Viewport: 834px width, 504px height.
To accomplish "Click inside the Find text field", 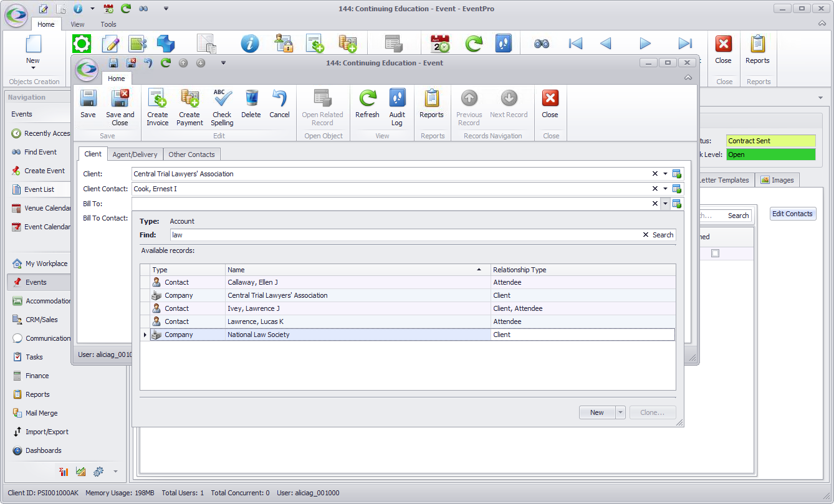I will 405,235.
